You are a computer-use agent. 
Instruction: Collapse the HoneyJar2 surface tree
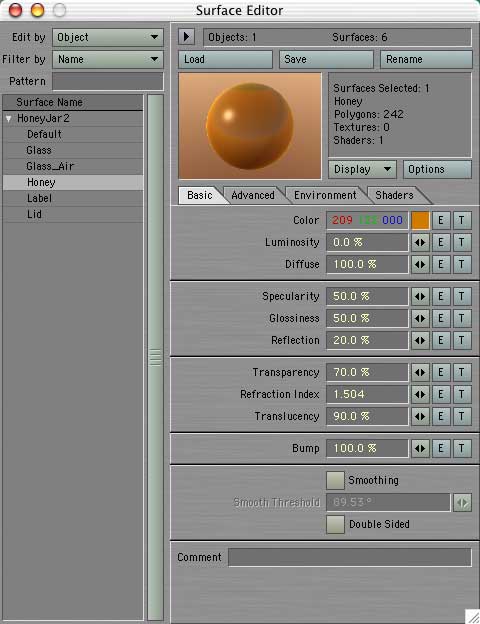pyautogui.click(x=9, y=119)
